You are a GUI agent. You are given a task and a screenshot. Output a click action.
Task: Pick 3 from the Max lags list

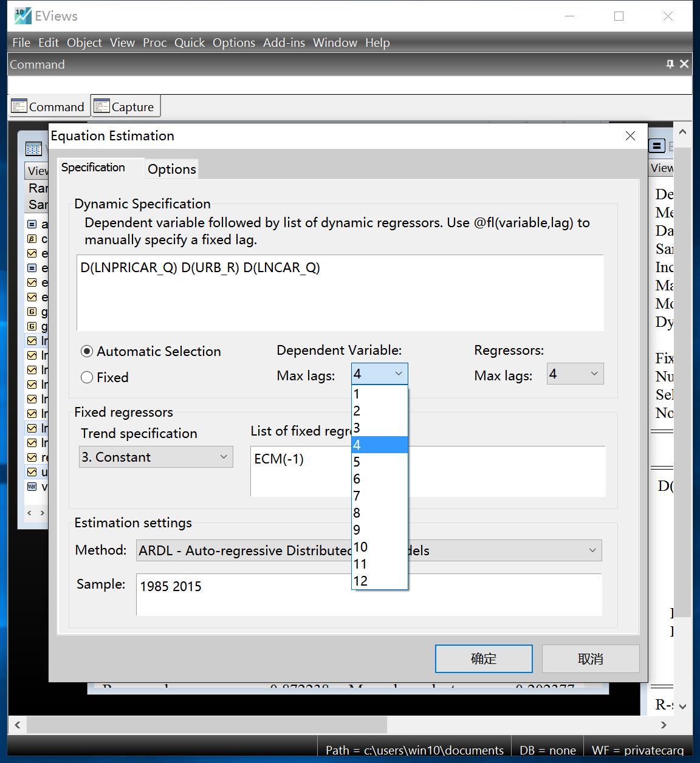[380, 428]
